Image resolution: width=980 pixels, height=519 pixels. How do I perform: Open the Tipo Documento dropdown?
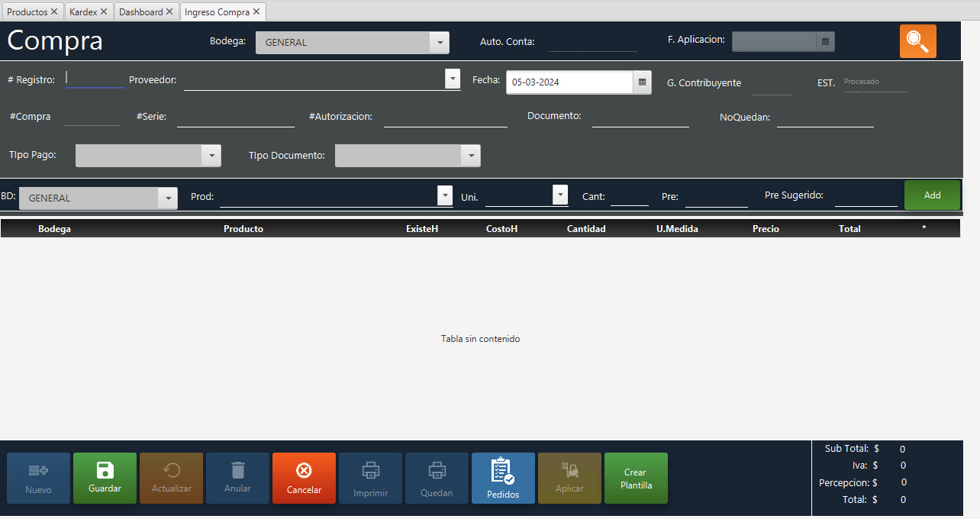tap(470, 156)
